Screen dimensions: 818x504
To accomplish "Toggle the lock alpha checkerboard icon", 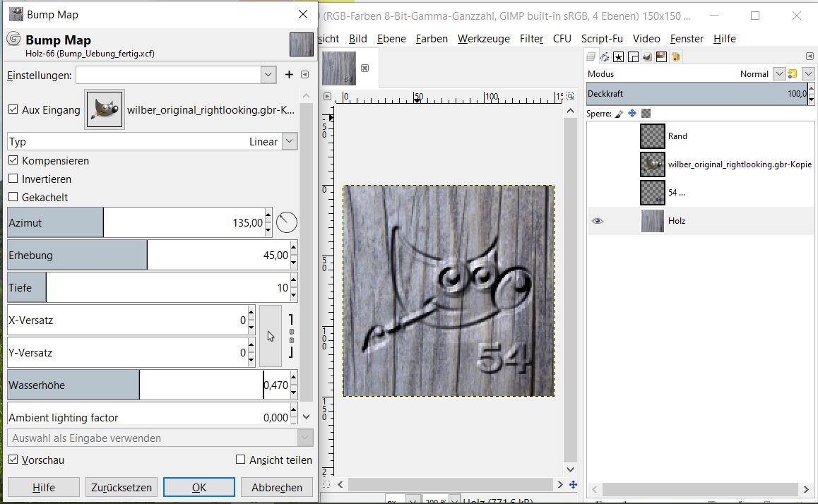I will coord(646,113).
